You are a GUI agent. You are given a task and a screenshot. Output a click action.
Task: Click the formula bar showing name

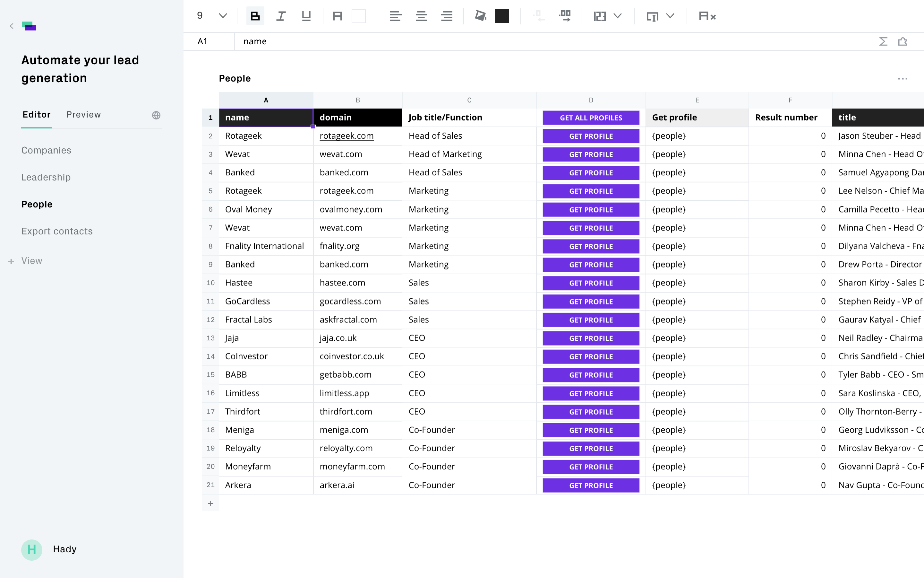(554, 41)
